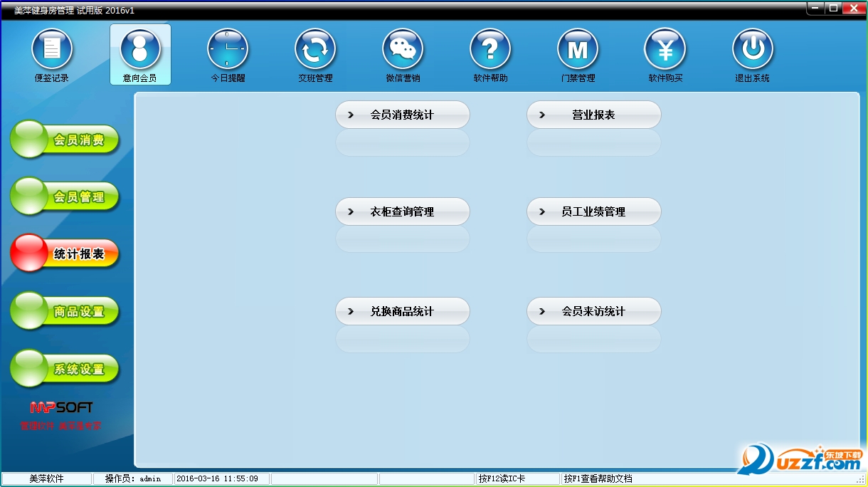Select the 统计报表 sidebar section
This screenshot has width=868, height=487.
pyautogui.click(x=65, y=253)
